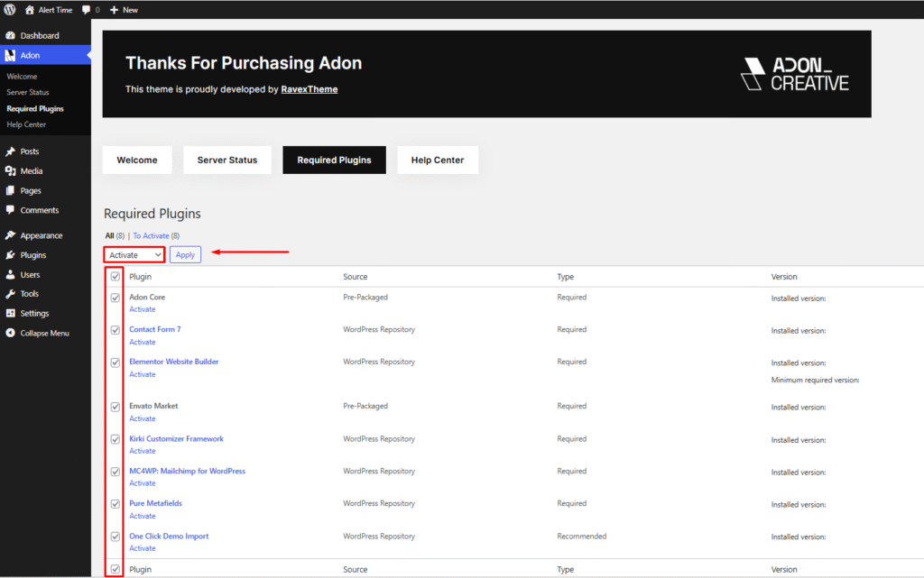Click Activate under Envato Market

[x=143, y=418]
